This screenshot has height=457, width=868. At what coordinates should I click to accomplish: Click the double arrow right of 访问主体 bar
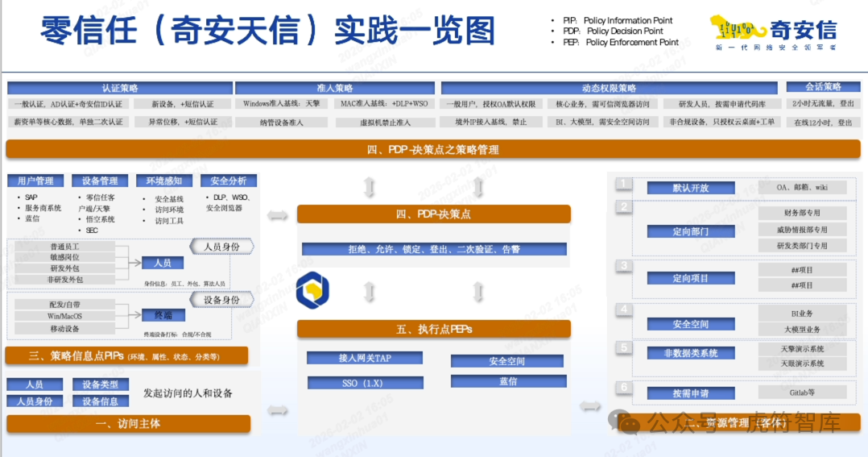tap(278, 410)
